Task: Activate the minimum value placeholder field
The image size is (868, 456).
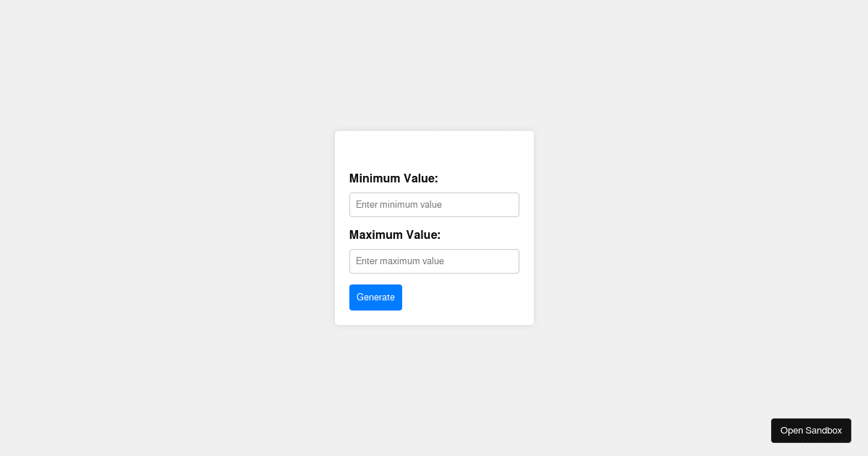Action: click(x=434, y=205)
